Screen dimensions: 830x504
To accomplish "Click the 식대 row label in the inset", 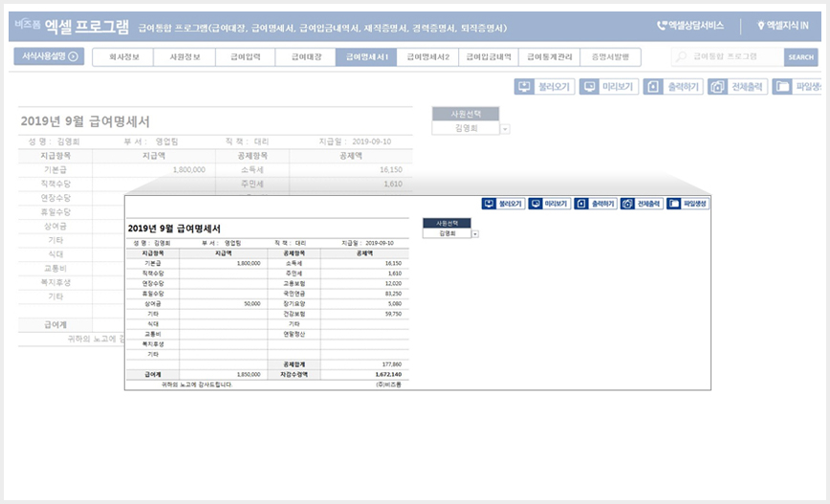I will (x=153, y=324).
